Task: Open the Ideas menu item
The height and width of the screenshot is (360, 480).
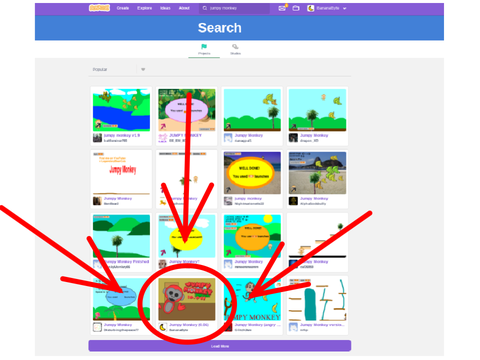Action: click(165, 8)
